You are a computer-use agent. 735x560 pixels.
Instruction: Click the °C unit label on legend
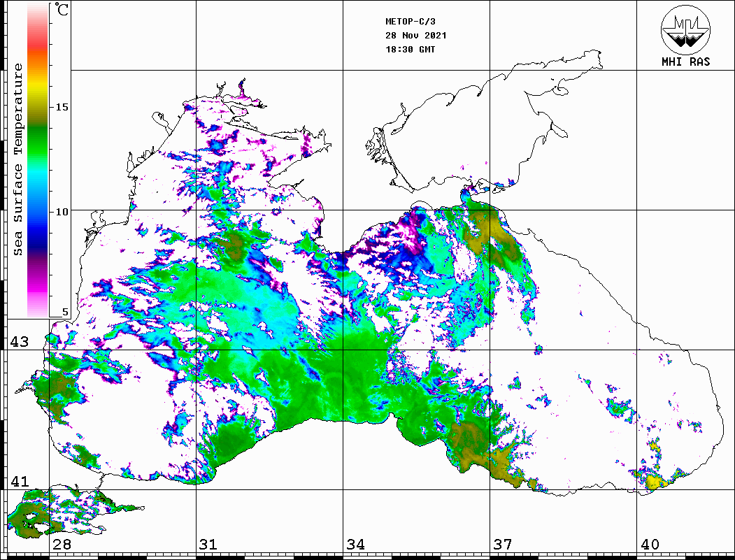[62, 9]
